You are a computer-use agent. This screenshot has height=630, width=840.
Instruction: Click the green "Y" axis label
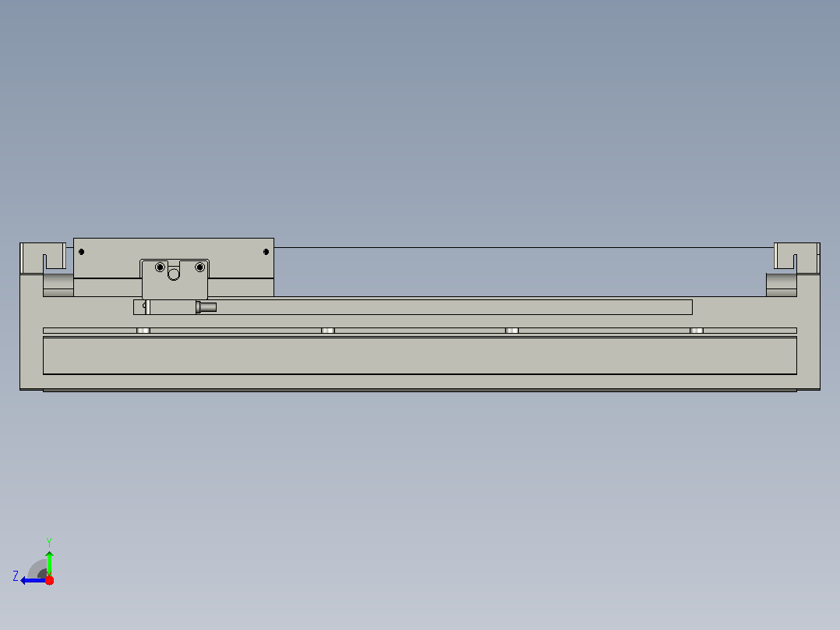pos(49,542)
